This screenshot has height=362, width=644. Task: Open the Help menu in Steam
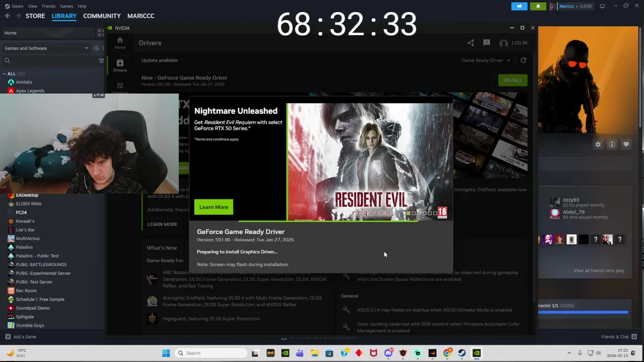tap(82, 6)
